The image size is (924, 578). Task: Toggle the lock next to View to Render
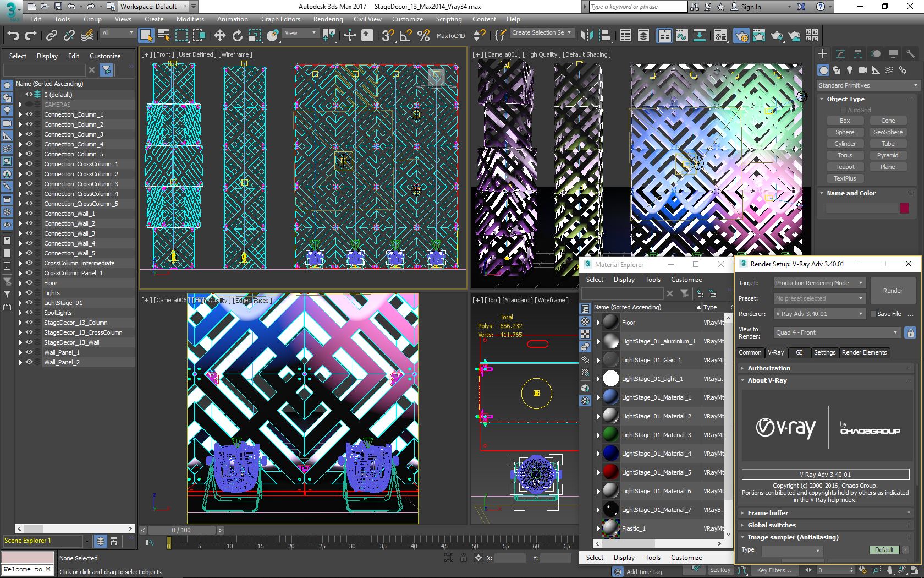[910, 332]
